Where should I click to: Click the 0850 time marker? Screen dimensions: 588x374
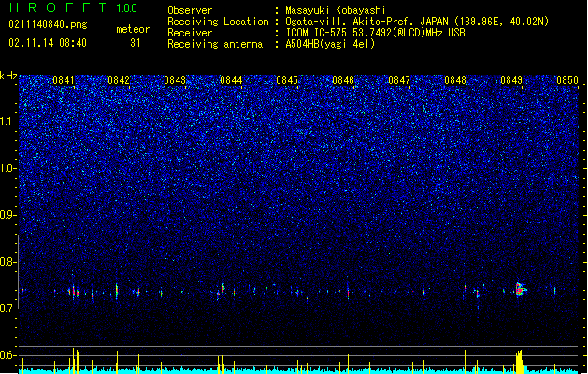(567, 79)
